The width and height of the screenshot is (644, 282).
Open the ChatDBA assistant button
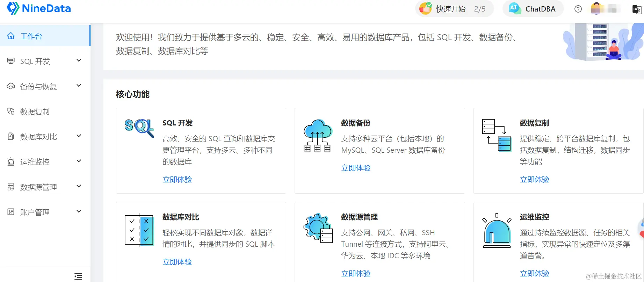click(533, 9)
